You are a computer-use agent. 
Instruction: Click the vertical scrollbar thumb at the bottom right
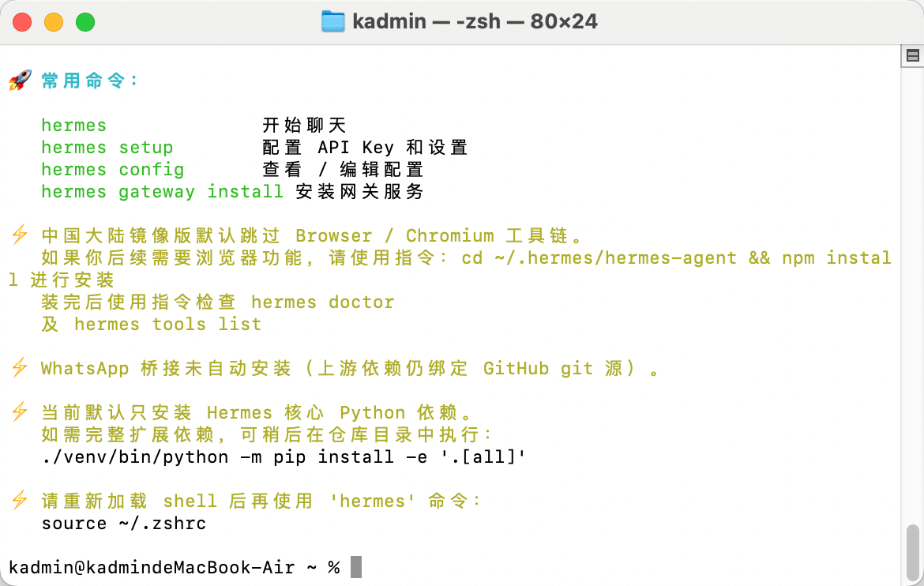[912, 552]
